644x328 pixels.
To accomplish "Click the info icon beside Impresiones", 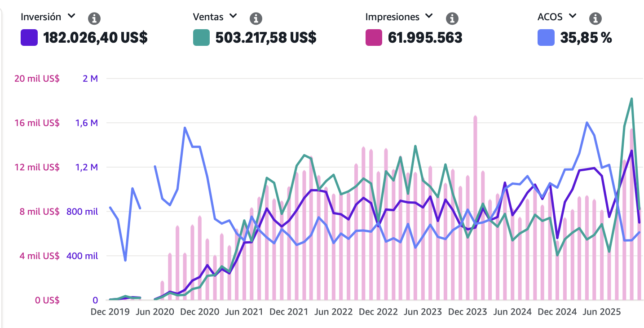I will point(452,18).
